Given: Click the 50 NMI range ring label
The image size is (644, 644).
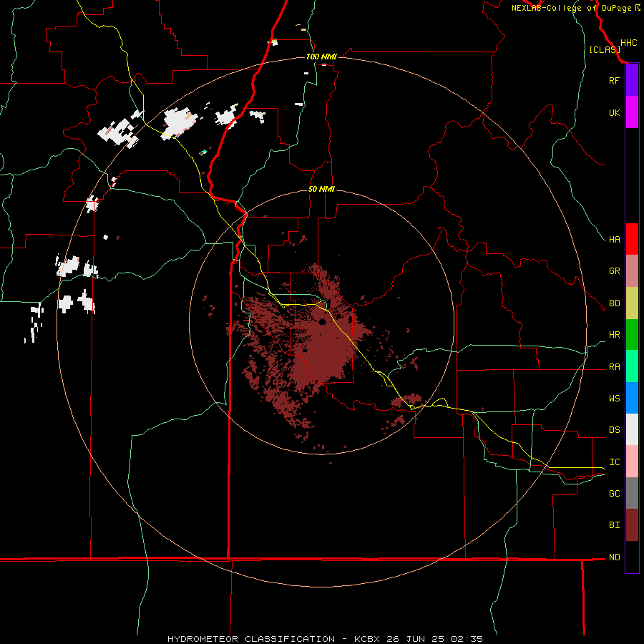Looking at the screenshot, I should 321,189.
